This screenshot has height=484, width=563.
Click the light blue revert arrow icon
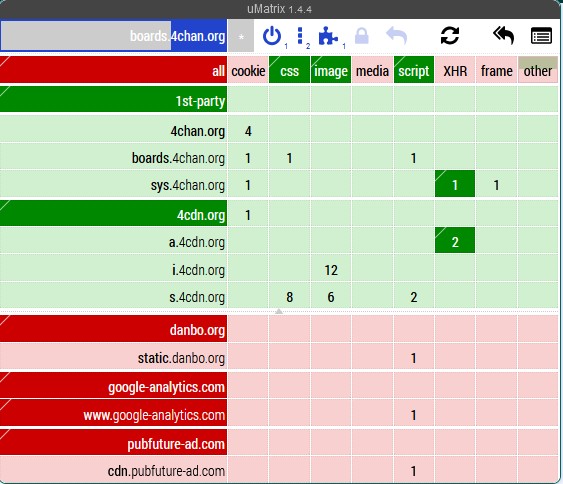click(397, 36)
